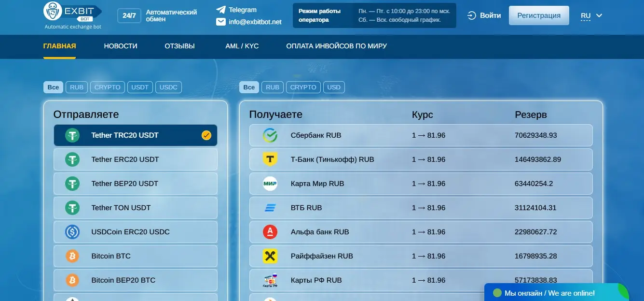Image resolution: width=644 pixels, height=301 pixels.
Task: Choose Tether TON USDT to send
Action: pyautogui.click(x=135, y=208)
